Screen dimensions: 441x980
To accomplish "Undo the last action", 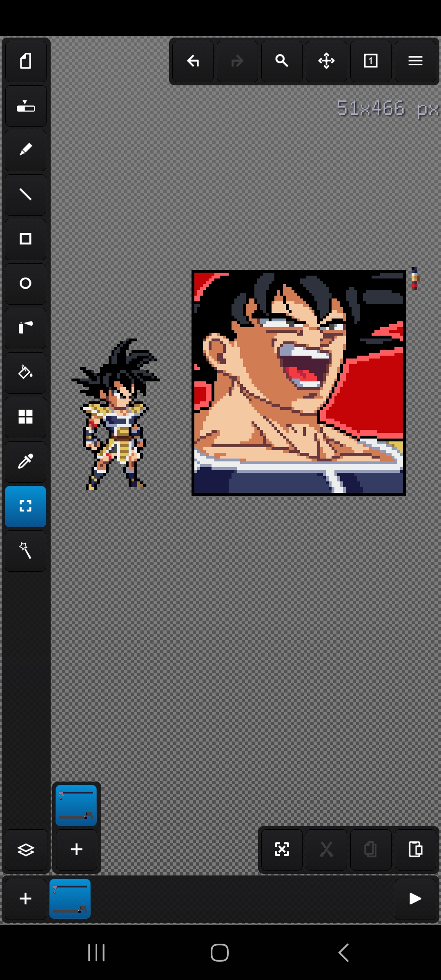I will 193,61.
